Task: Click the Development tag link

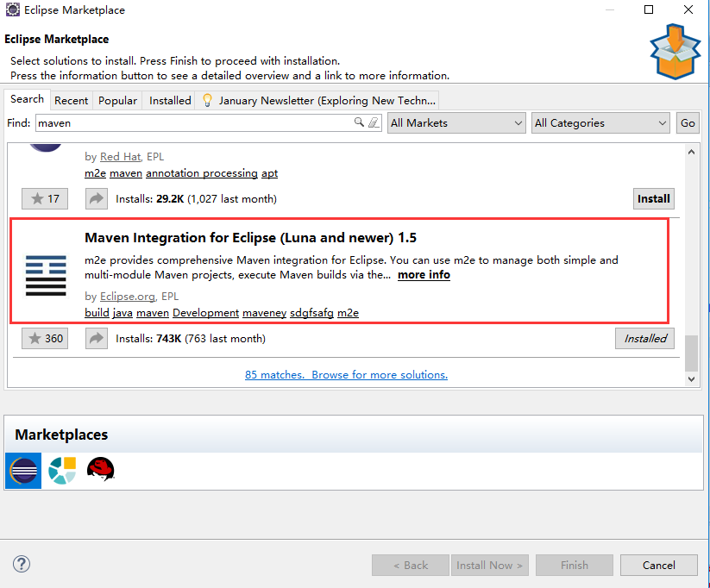Action: point(205,313)
